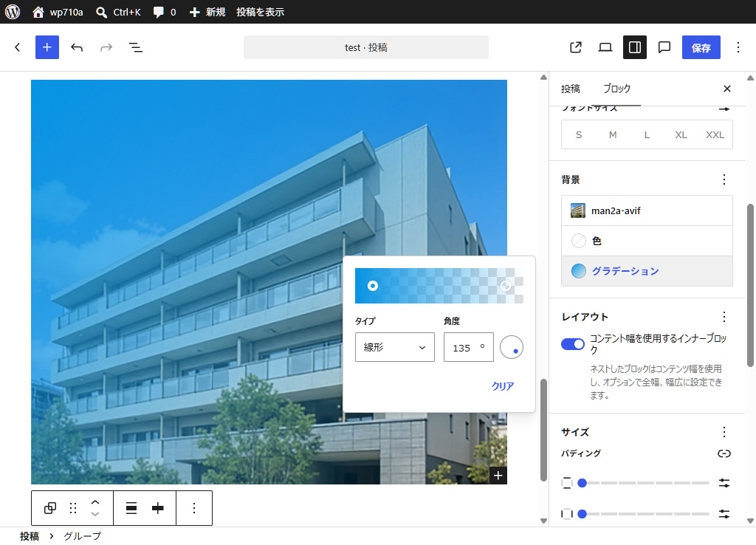756x545 pixels.
Task: Switch to the ブロック sidebar tab
Action: (x=616, y=89)
